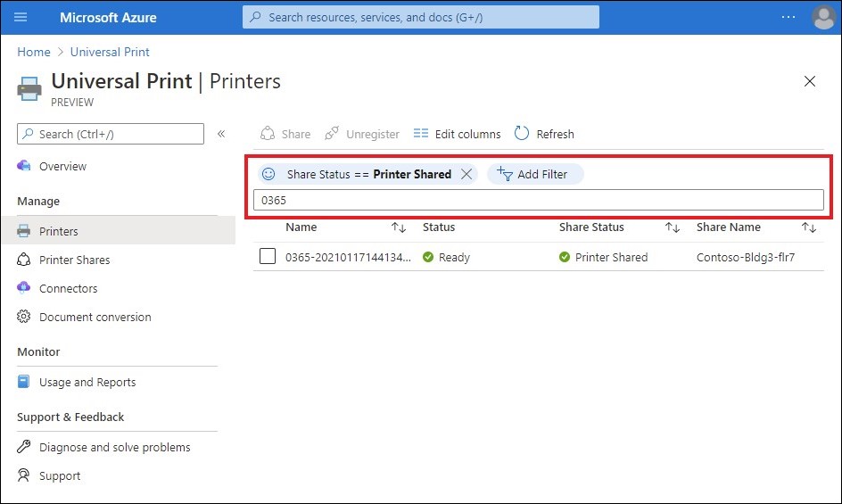842x504 pixels.
Task: Click the Connectors cloud icon
Action: (23, 287)
